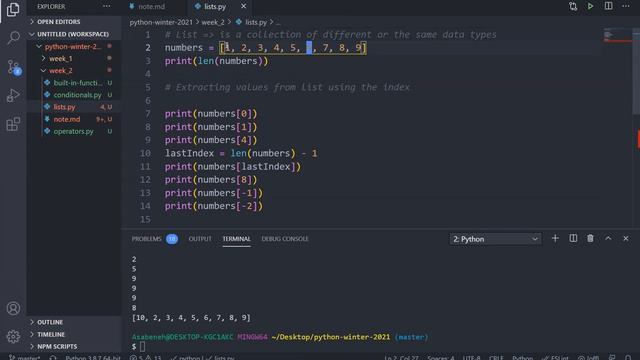
Task: Run Python file with the play icon
Action: coord(590,7)
